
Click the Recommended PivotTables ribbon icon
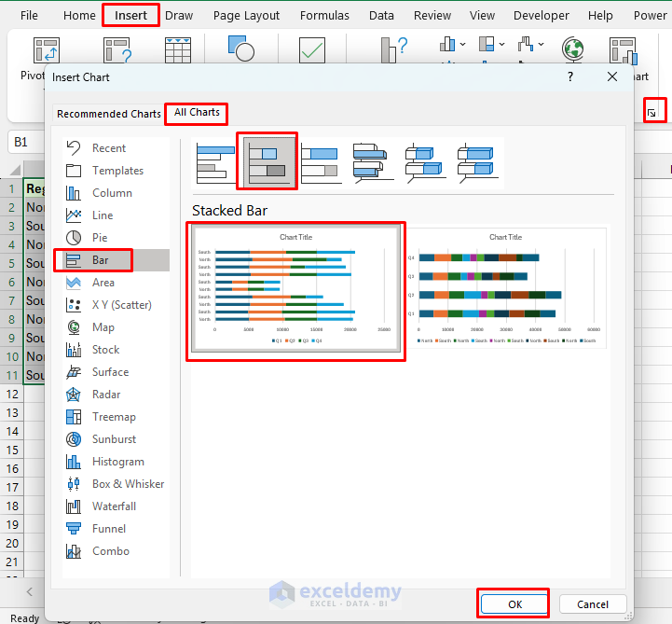coord(117,50)
